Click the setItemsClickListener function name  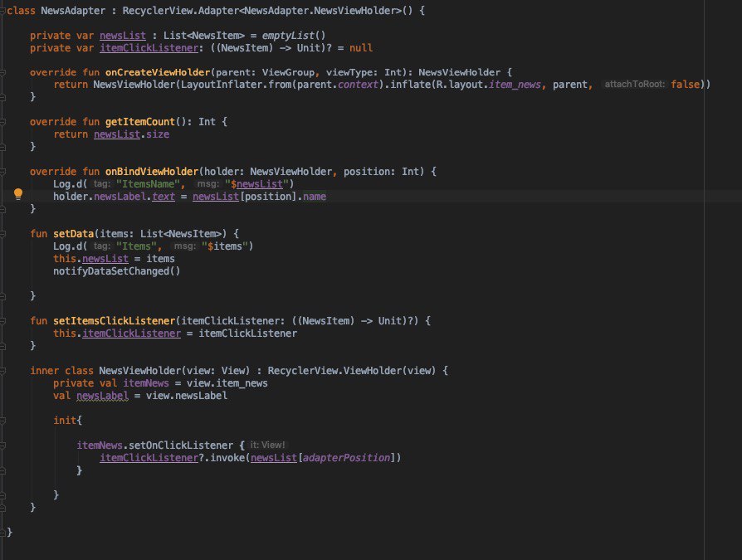tap(114, 321)
